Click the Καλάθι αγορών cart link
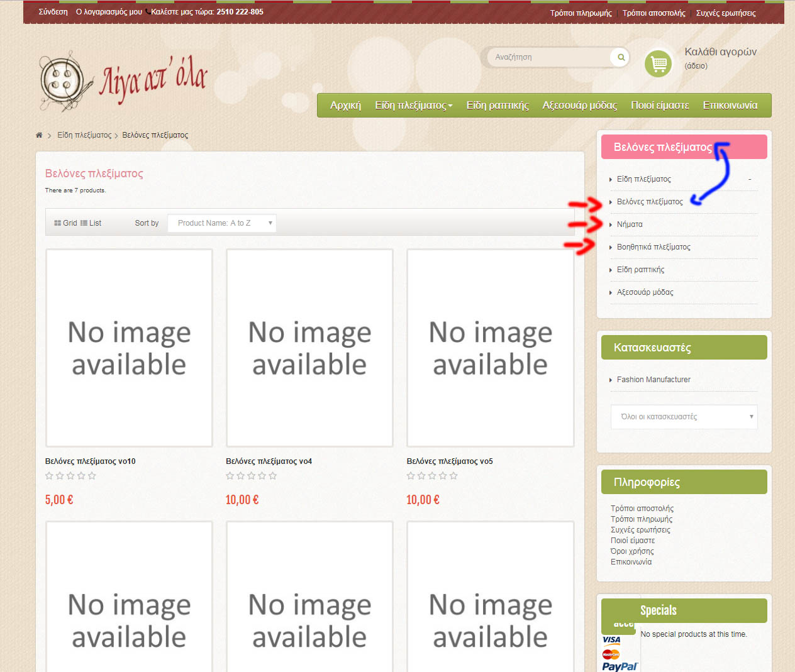 point(720,52)
